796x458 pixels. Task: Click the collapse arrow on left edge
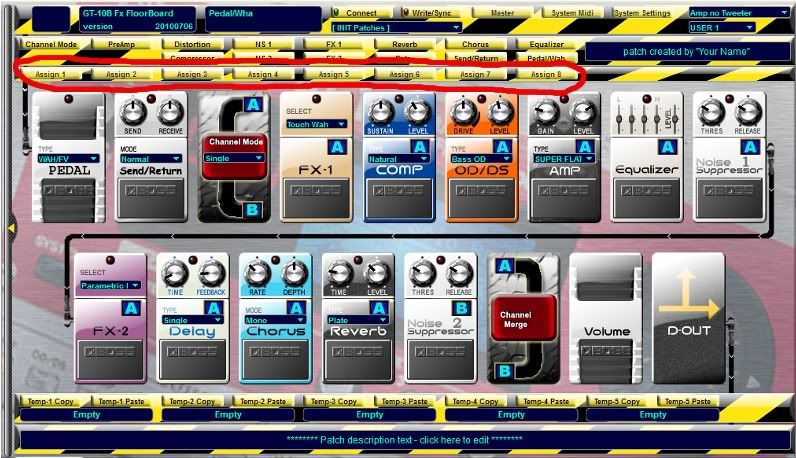point(10,229)
